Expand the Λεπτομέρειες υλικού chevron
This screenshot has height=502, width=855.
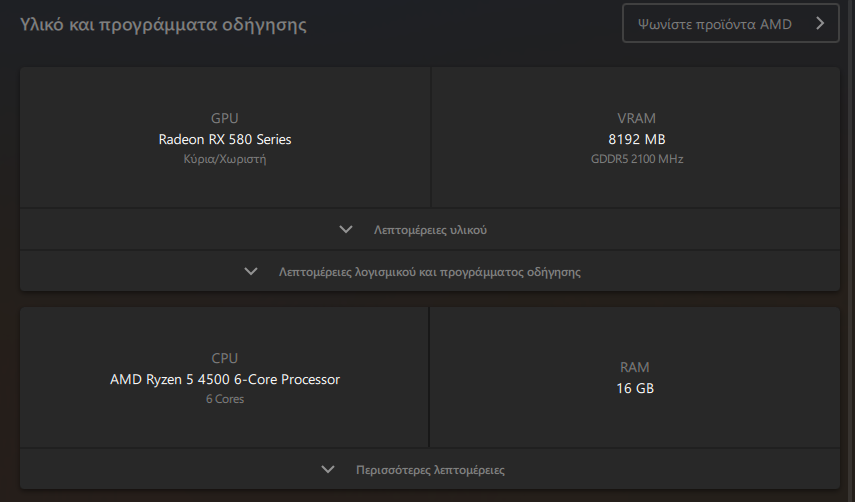[346, 229]
